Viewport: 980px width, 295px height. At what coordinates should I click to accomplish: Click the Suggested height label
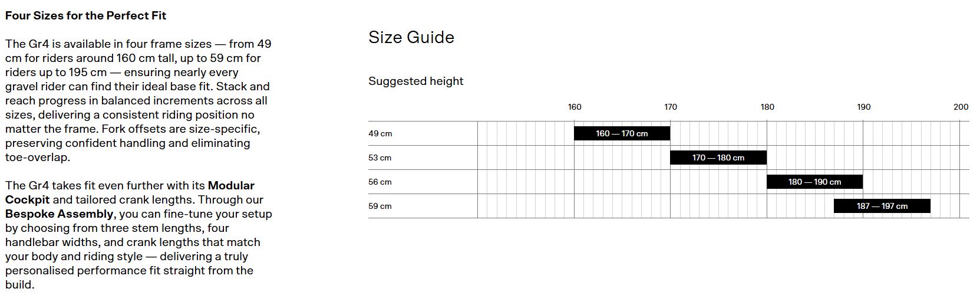tap(415, 81)
